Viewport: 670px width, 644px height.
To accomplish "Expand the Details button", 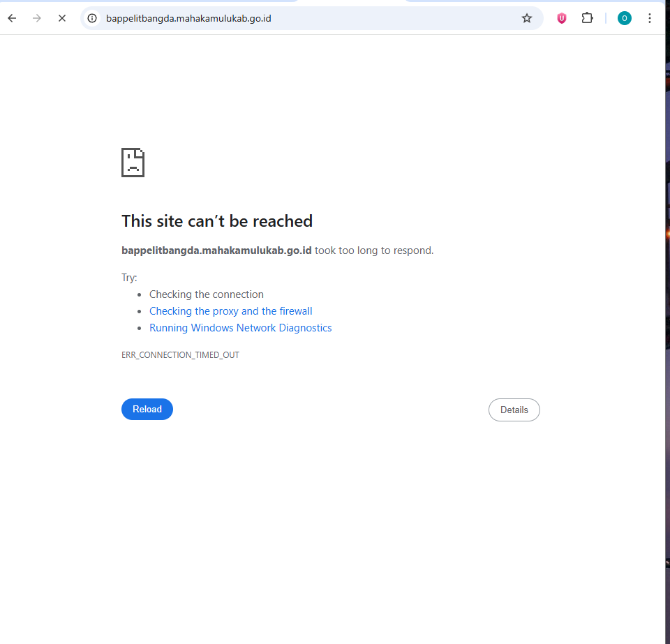I will click(514, 410).
